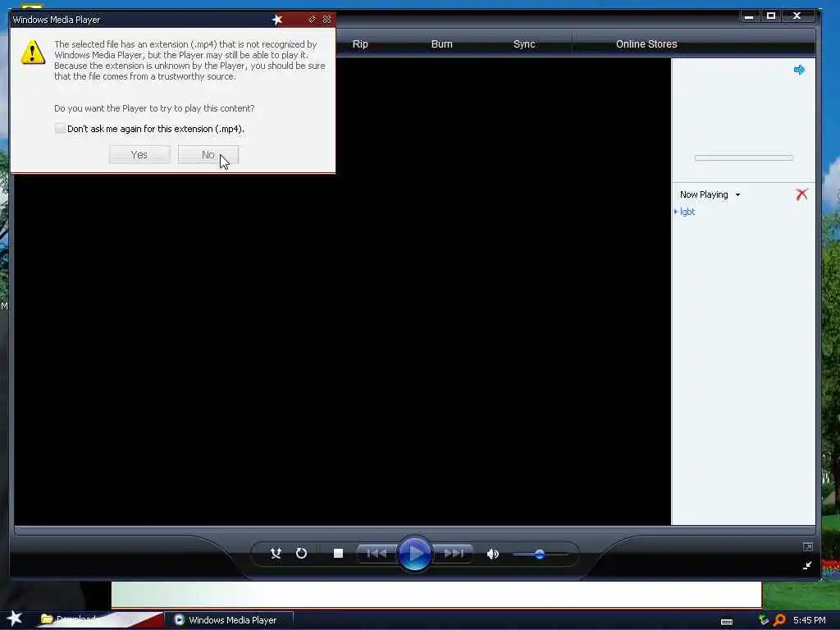Clear the playlist with the red X icon
This screenshot has height=630, width=840.
point(801,194)
